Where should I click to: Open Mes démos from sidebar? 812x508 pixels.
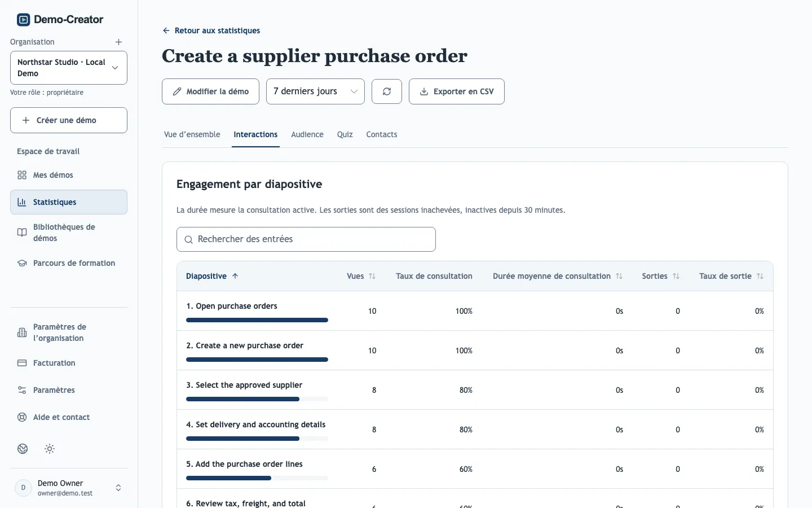coord(69,175)
